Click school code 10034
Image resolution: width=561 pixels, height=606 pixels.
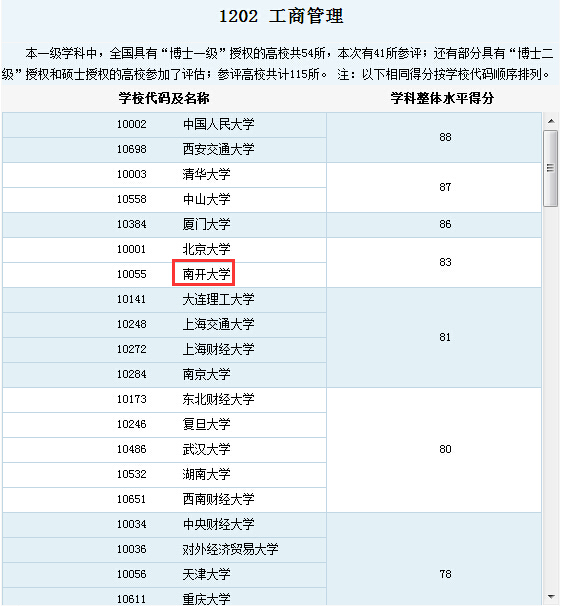pyautogui.click(x=132, y=524)
